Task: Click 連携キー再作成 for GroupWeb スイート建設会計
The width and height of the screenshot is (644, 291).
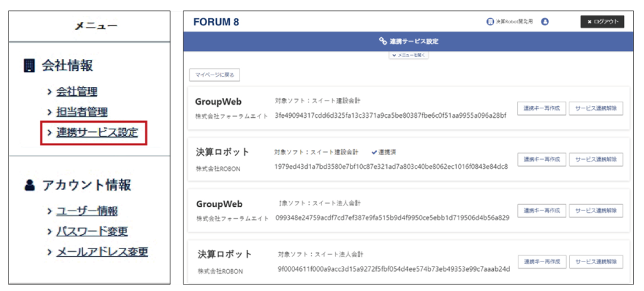Action: point(542,108)
